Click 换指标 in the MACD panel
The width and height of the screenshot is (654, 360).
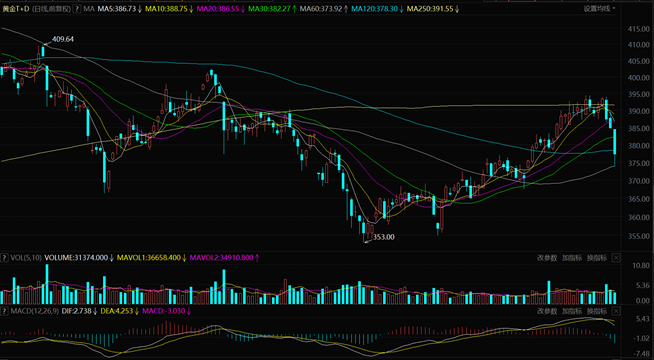(x=596, y=311)
